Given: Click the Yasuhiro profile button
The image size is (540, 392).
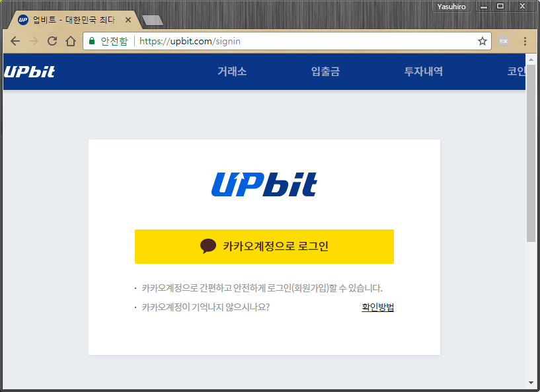Looking at the screenshot, I should (451, 7).
